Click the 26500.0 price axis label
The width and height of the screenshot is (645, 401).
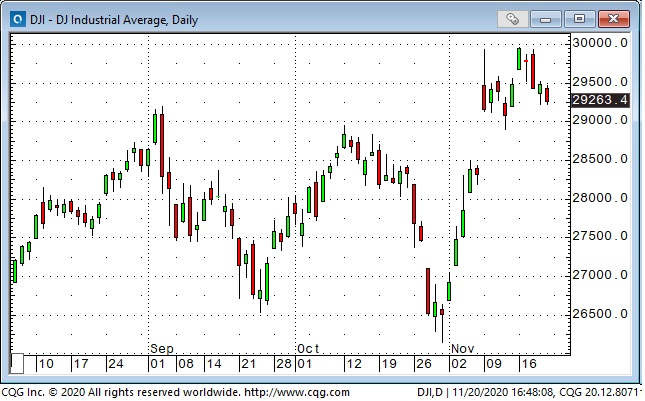[x=600, y=314]
